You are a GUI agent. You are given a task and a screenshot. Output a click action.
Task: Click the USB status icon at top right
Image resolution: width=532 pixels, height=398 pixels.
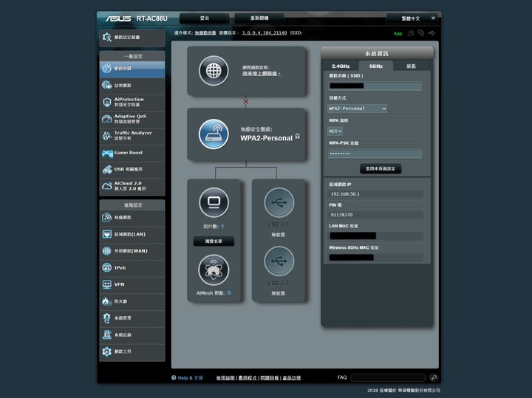point(432,33)
